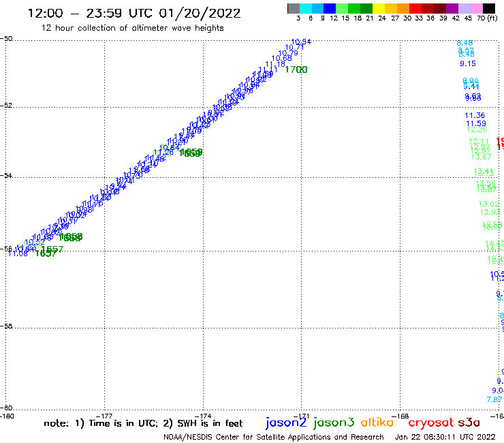The image size is (504, 443).
Task: Select the 's3a' satellite label
Action: (x=469, y=423)
